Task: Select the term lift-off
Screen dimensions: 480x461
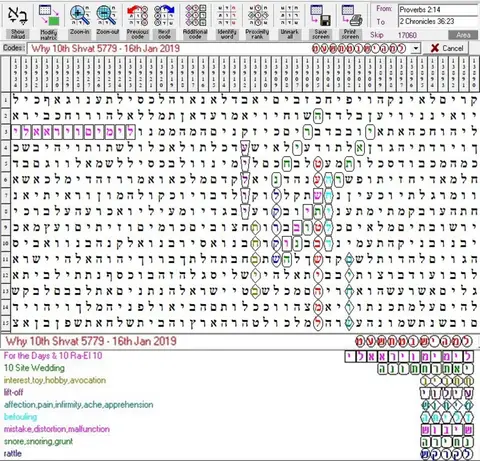Action: pos(13,392)
